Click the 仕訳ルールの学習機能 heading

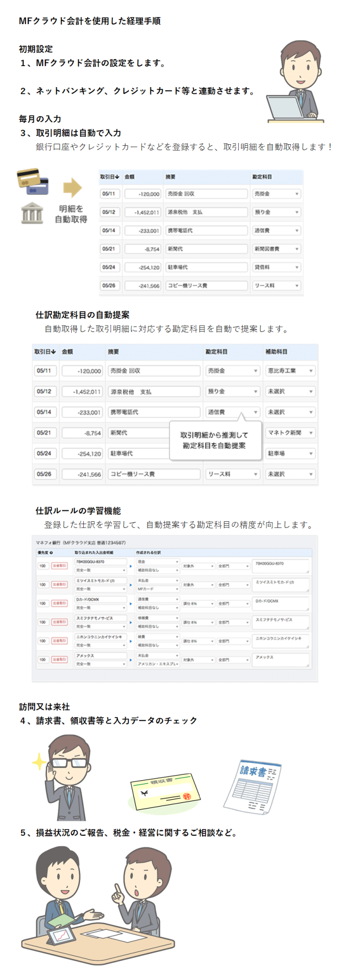click(78, 511)
